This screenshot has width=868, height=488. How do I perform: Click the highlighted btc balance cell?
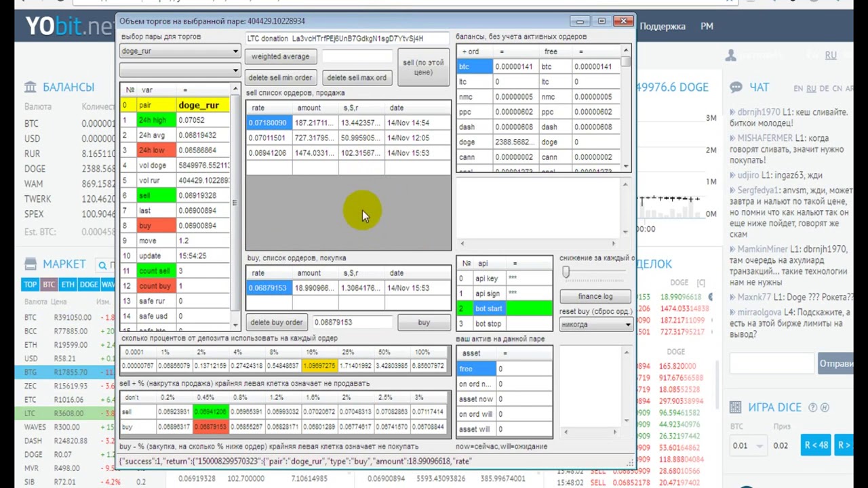pyautogui.click(x=475, y=66)
